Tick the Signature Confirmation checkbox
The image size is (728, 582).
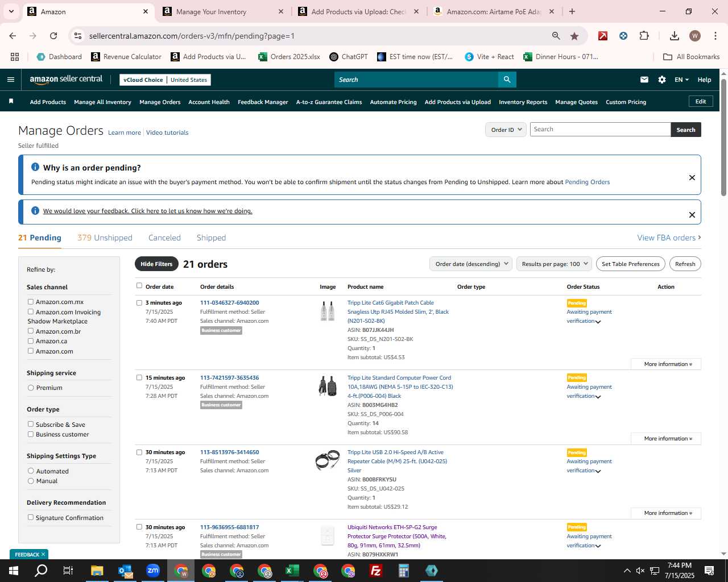coord(31,517)
